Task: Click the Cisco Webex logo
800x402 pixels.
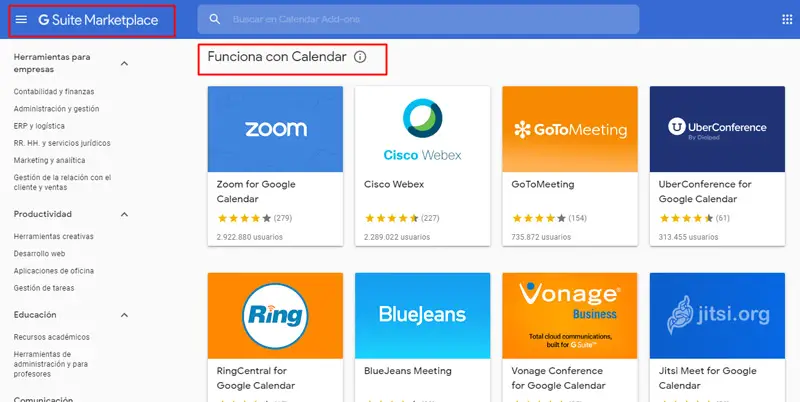Action: coord(423,128)
